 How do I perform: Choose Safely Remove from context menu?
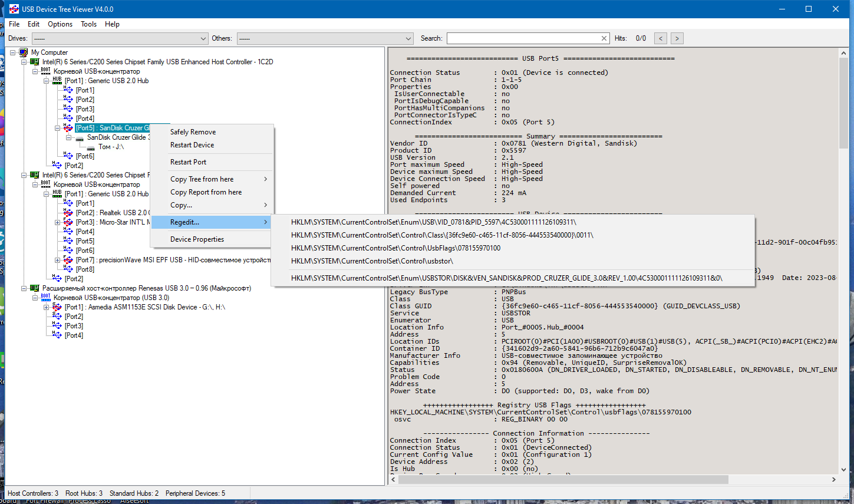click(x=212, y=132)
